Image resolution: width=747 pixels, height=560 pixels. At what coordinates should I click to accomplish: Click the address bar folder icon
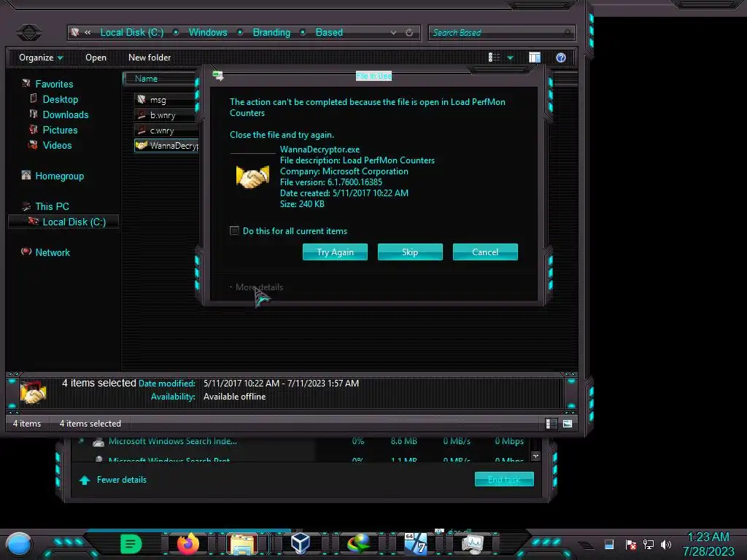(x=75, y=32)
